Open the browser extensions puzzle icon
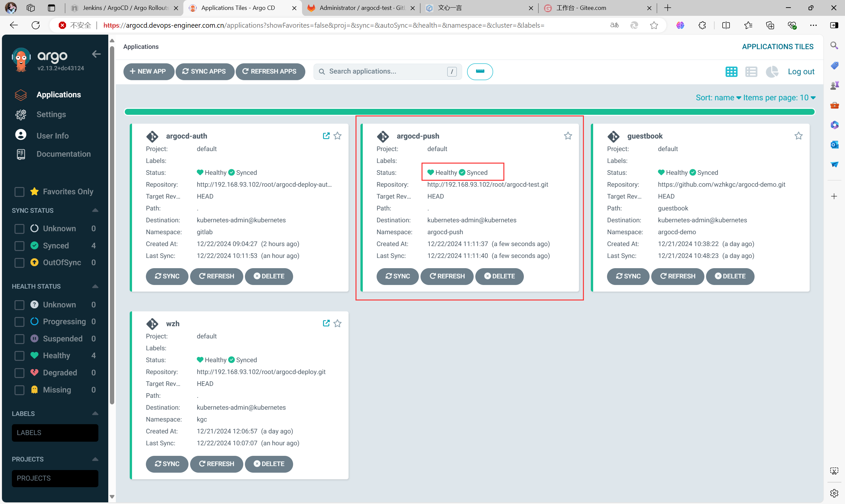Viewport: 845px width, 504px height. point(702,25)
